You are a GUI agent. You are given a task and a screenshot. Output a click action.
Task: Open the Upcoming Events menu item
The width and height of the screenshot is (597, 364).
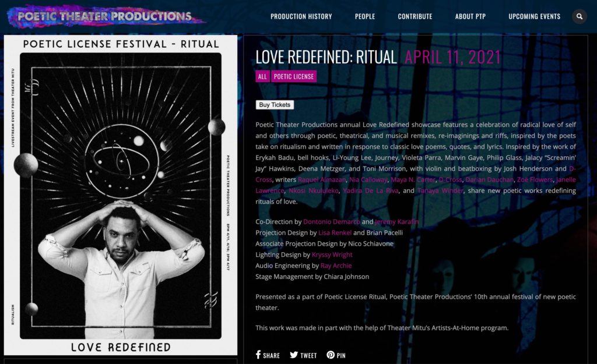point(534,16)
